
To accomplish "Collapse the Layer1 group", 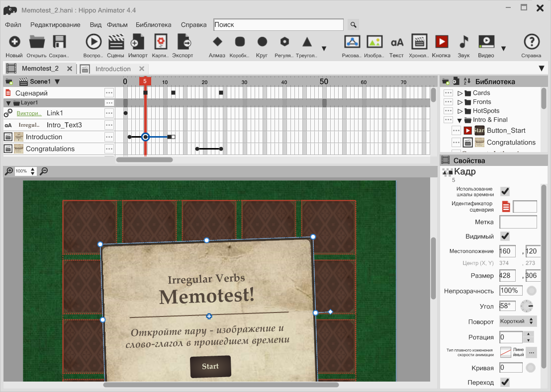I will [8, 103].
